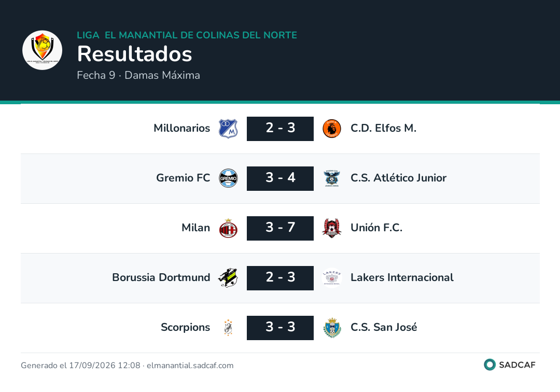
Task: Click the C.S. Atlético Junior crest
Action: [x=332, y=178]
